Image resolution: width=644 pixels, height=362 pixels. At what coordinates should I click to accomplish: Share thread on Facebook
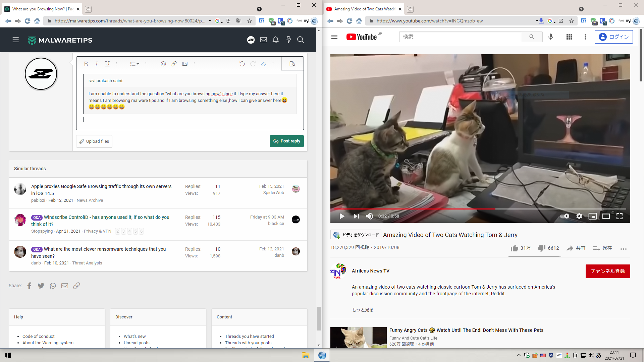tap(29, 286)
